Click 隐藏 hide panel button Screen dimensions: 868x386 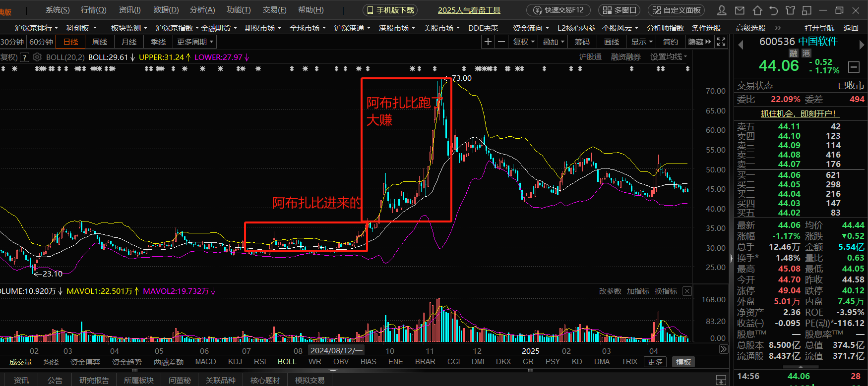[699, 42]
